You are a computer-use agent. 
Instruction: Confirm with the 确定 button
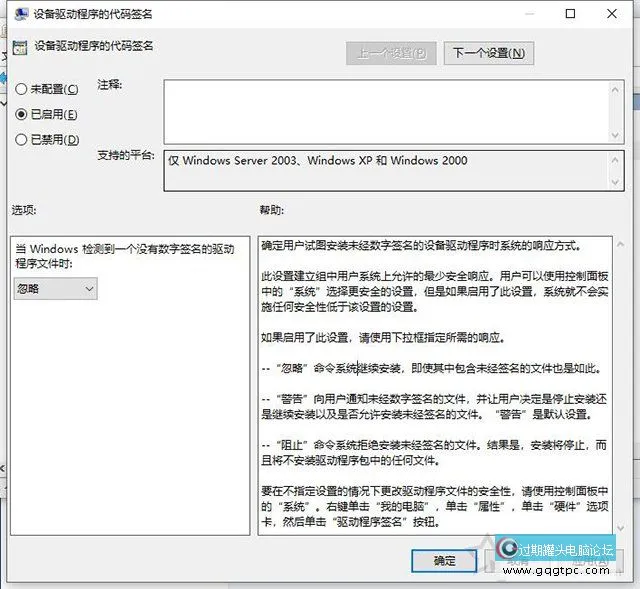(x=444, y=560)
